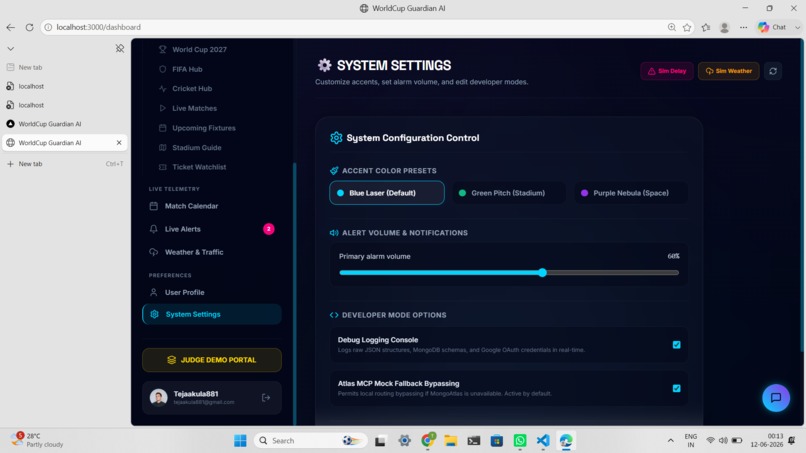Open the browser profile icon
806x453 pixels.
pyautogui.click(x=724, y=27)
